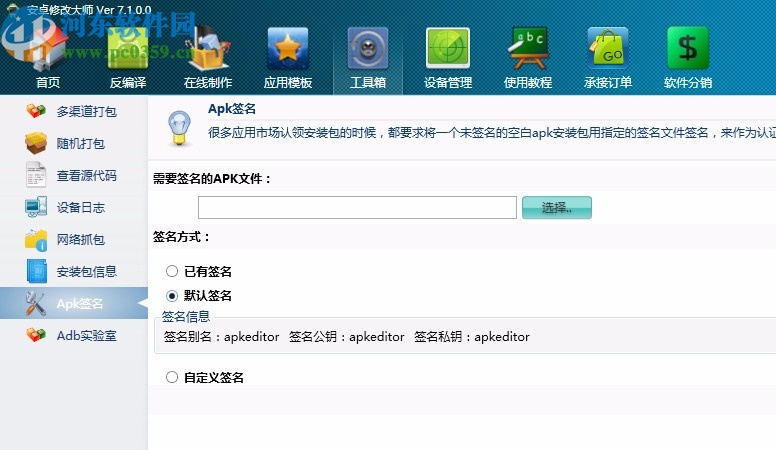Image resolution: width=776 pixels, height=450 pixels.
Task: Click the 工具箱 tab label
Action: [x=368, y=82]
